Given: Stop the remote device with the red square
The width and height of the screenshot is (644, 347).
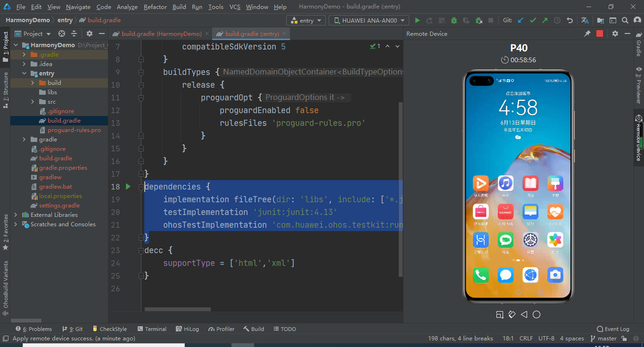Looking at the screenshot, I should pos(600,33).
